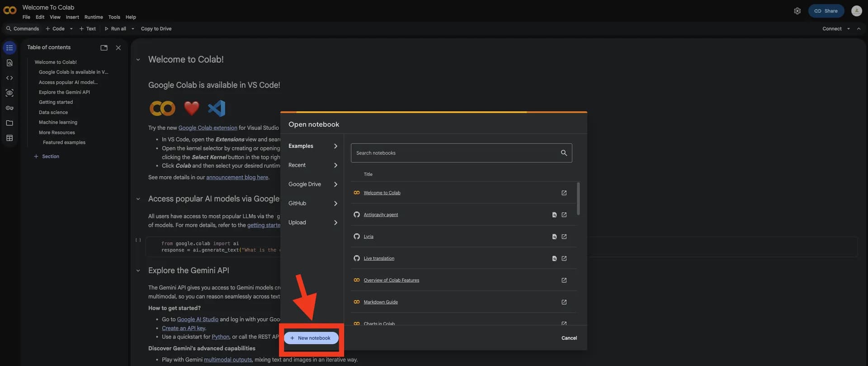The width and height of the screenshot is (868, 366).
Task: Open the Help menu
Action: click(131, 17)
